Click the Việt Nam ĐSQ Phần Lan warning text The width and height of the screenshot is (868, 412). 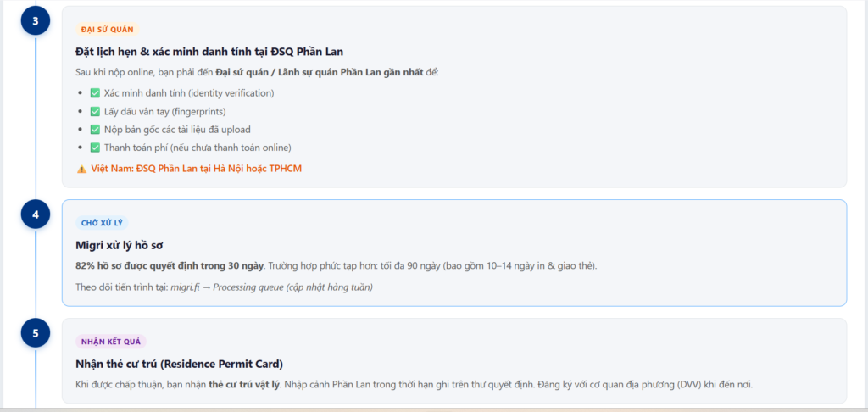pyautogui.click(x=197, y=169)
